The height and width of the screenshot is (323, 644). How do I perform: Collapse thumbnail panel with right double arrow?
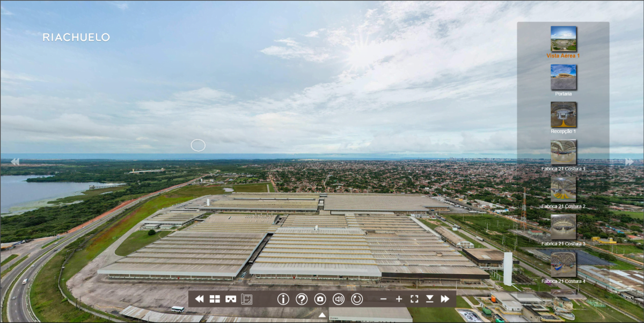pos(629,161)
